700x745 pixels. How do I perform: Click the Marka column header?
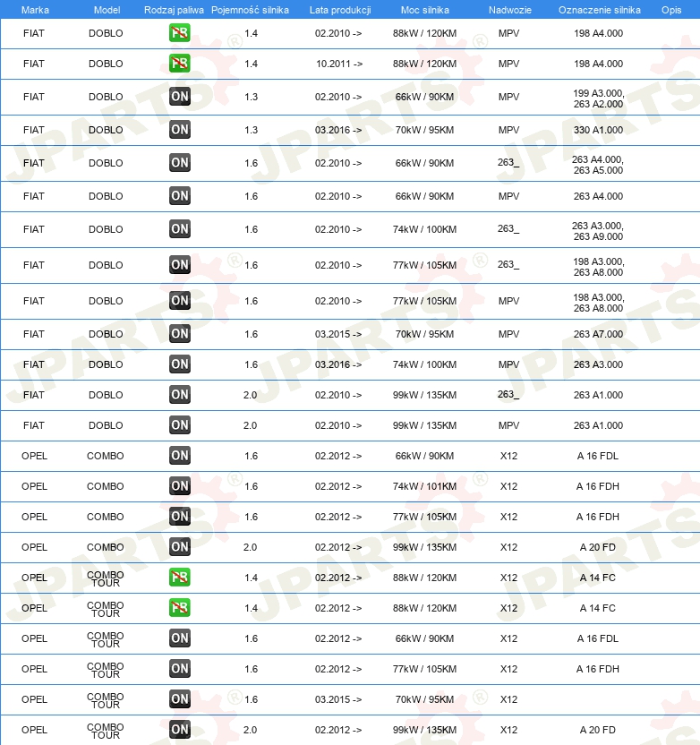point(35,10)
